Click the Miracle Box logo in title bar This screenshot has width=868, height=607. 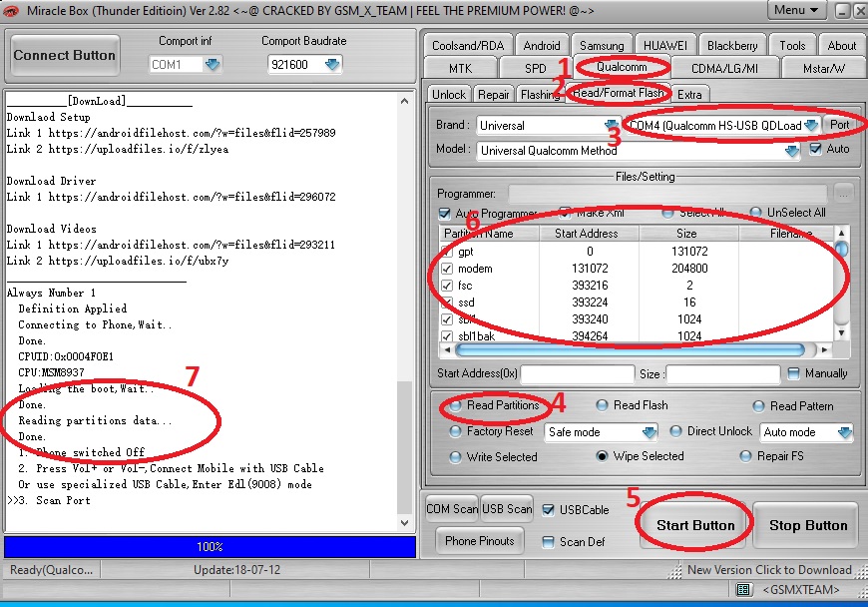pos(14,10)
